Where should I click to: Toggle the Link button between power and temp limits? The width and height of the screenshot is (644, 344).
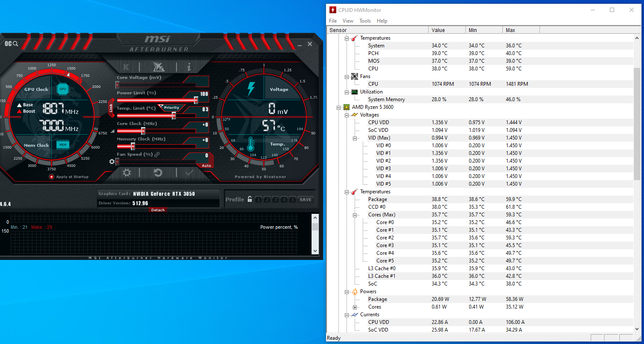[111, 108]
